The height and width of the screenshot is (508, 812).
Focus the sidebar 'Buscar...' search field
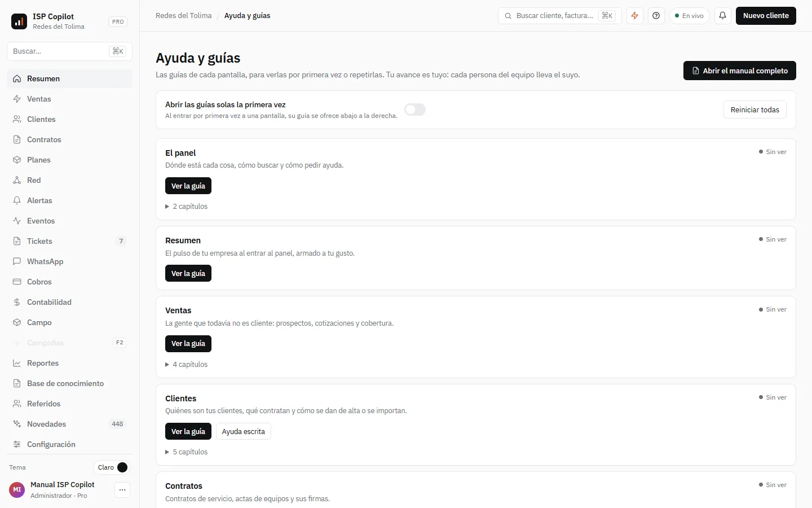(69, 51)
